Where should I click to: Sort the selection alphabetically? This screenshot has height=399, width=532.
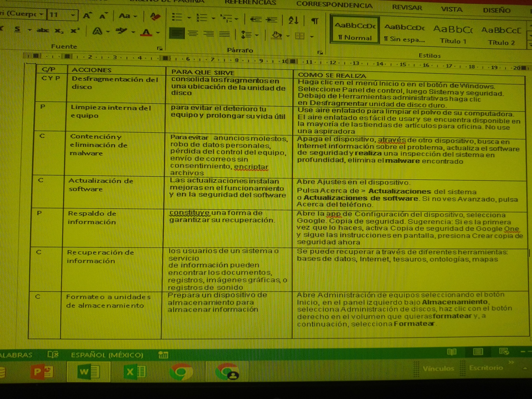coord(293,20)
